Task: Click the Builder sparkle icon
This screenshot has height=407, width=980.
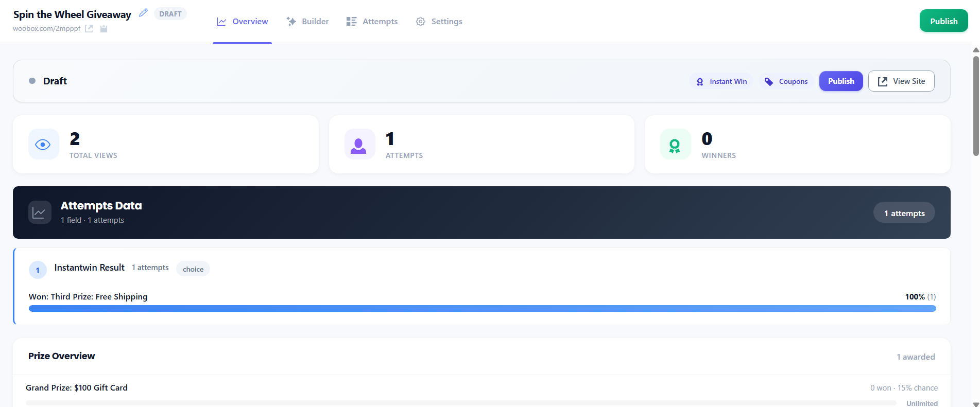Action: 291,22
